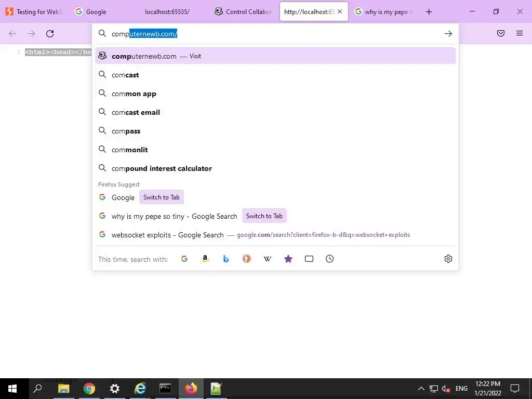The height and width of the screenshot is (399, 532).
Task: Click the muted volume tray icon
Action: 446,389
